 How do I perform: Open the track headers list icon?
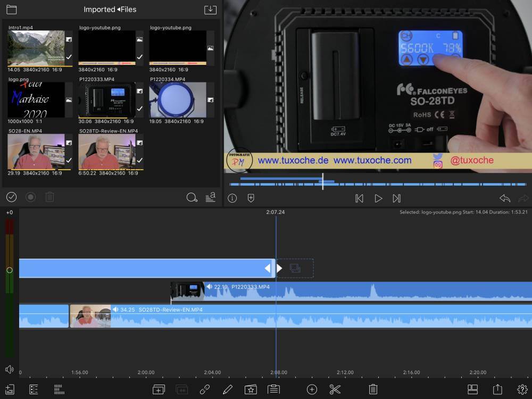click(x=34, y=389)
